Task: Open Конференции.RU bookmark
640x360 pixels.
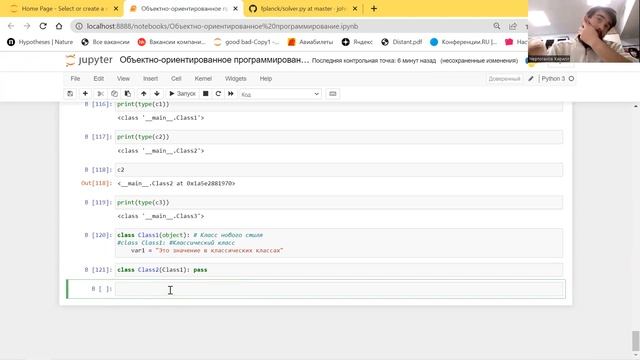Action: [464, 42]
